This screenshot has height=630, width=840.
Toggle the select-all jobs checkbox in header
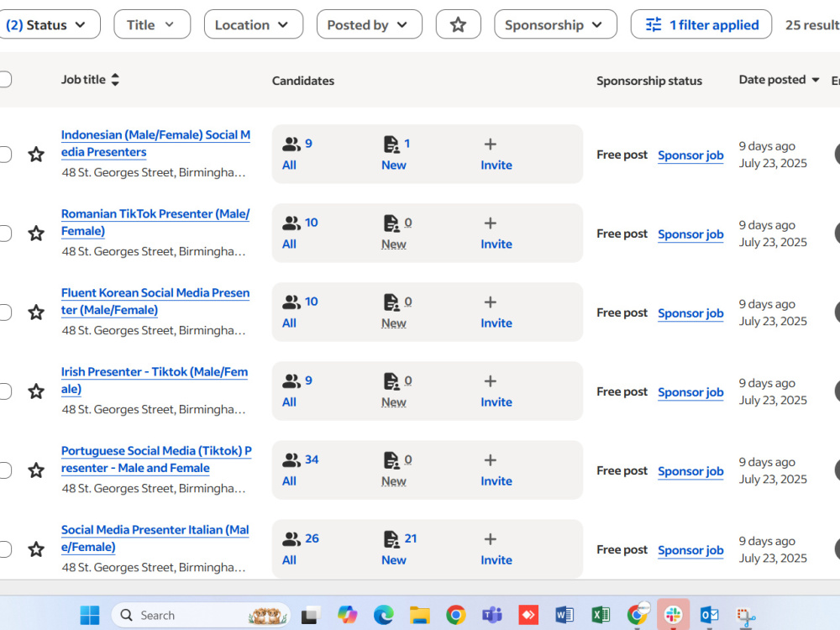pyautogui.click(x=4, y=79)
